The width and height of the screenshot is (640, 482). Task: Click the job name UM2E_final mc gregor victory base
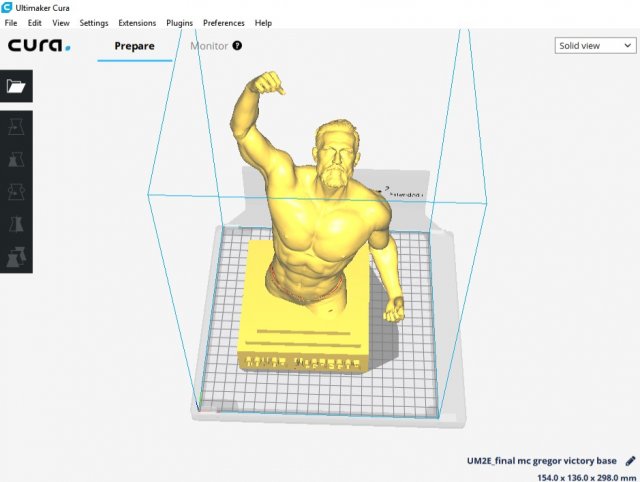(542, 461)
